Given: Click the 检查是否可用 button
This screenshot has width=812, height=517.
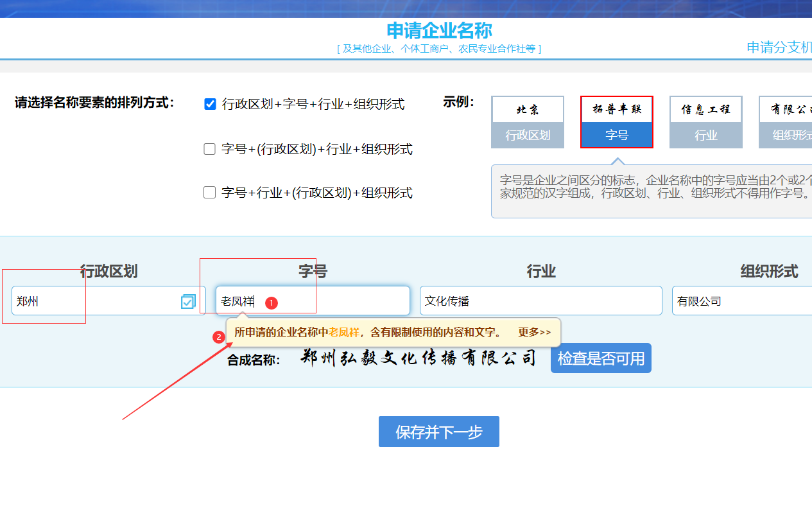Looking at the screenshot, I should click(x=601, y=358).
